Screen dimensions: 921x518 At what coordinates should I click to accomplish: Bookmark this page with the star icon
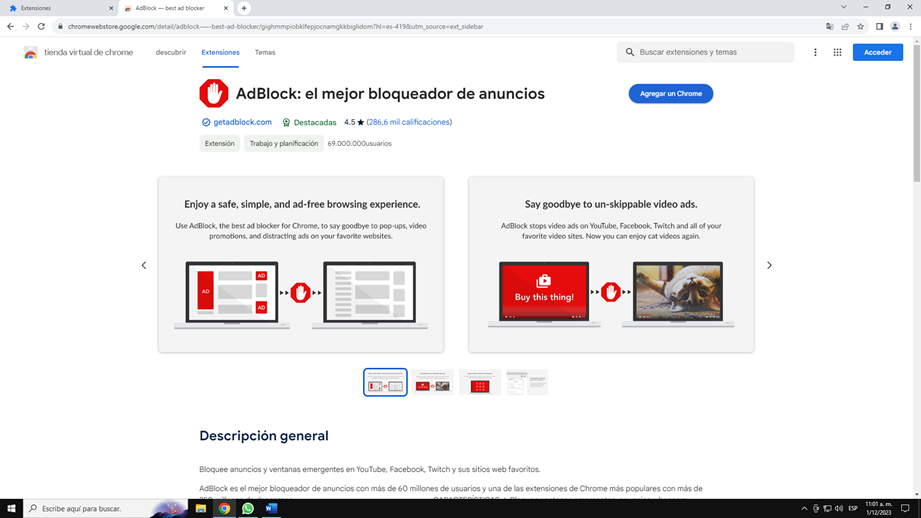point(861,26)
